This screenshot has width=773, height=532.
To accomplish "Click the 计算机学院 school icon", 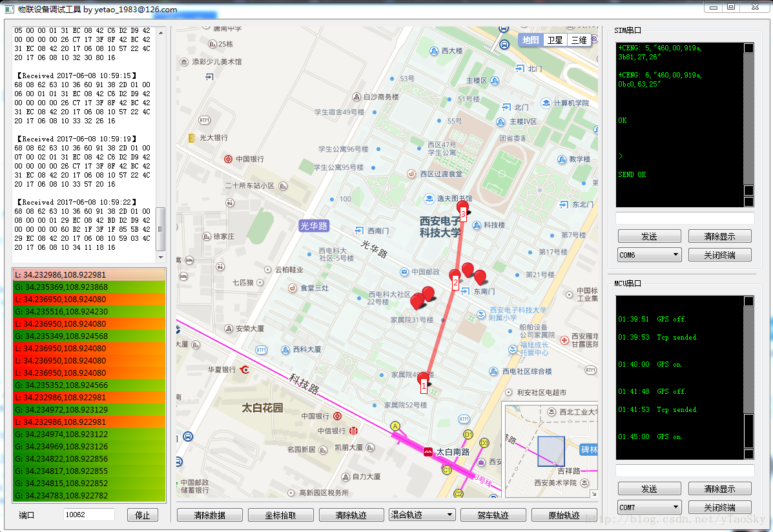I will (x=546, y=103).
